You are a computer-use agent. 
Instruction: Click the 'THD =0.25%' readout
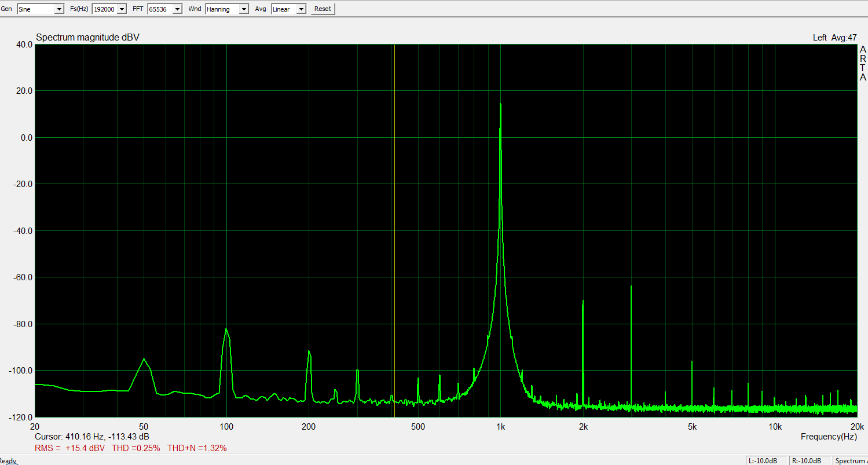tap(136, 448)
